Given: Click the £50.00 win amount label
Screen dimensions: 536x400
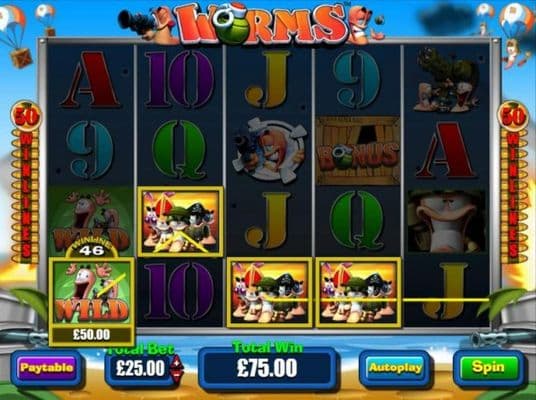Looking at the screenshot, I should point(92,334).
